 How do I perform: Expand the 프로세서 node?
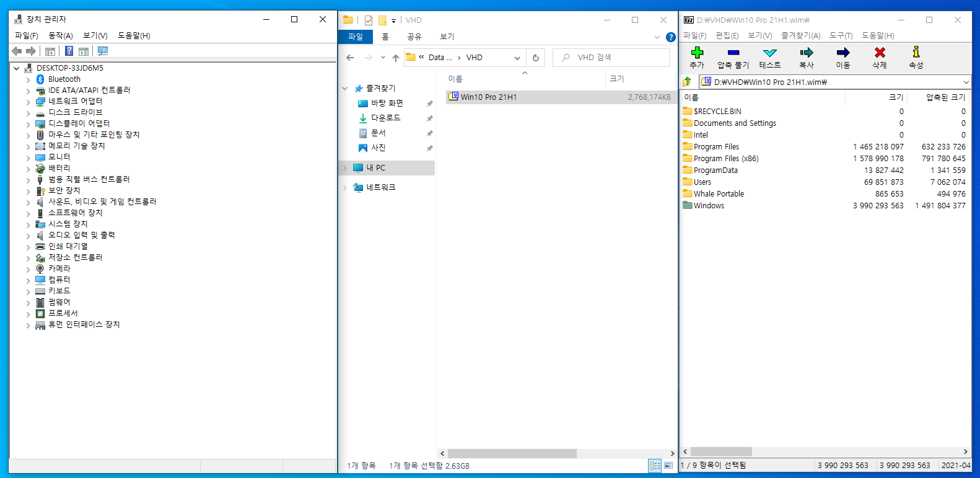[x=28, y=314]
